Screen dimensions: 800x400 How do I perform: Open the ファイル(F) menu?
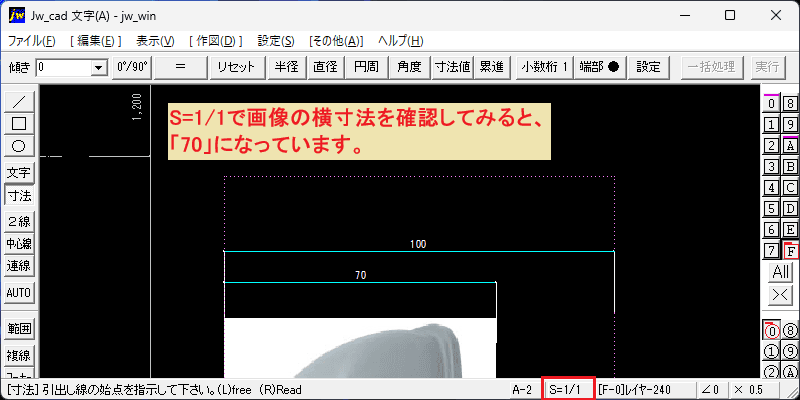(32, 41)
